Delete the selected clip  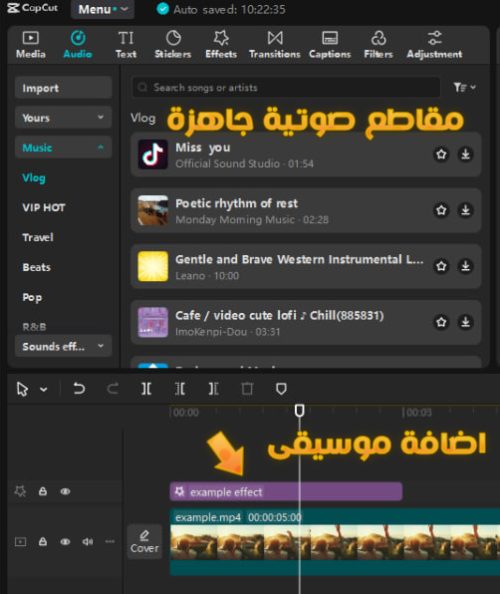247,389
